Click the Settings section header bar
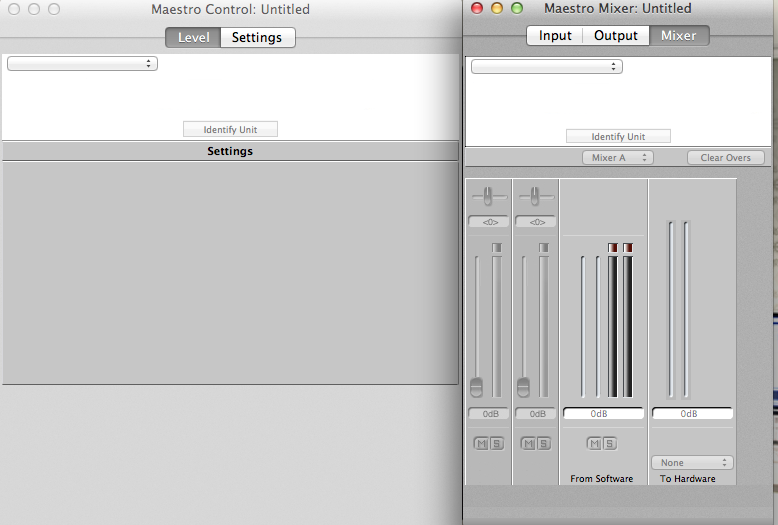This screenshot has height=525, width=778. (x=230, y=151)
